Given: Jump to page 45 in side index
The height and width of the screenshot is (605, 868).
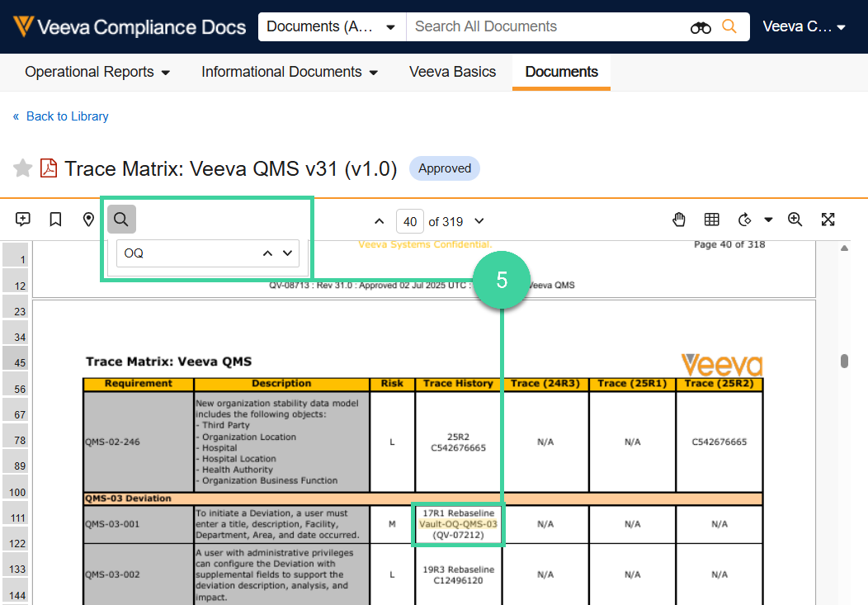Looking at the screenshot, I should point(16,359).
